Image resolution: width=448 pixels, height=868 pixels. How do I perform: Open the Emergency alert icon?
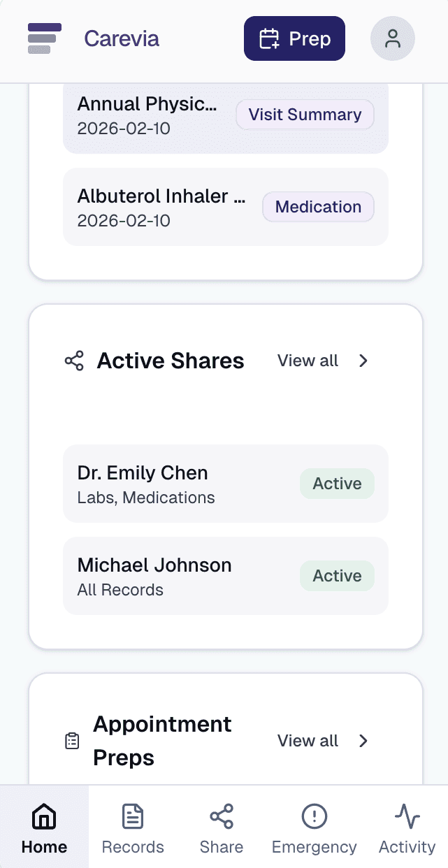[315, 816]
